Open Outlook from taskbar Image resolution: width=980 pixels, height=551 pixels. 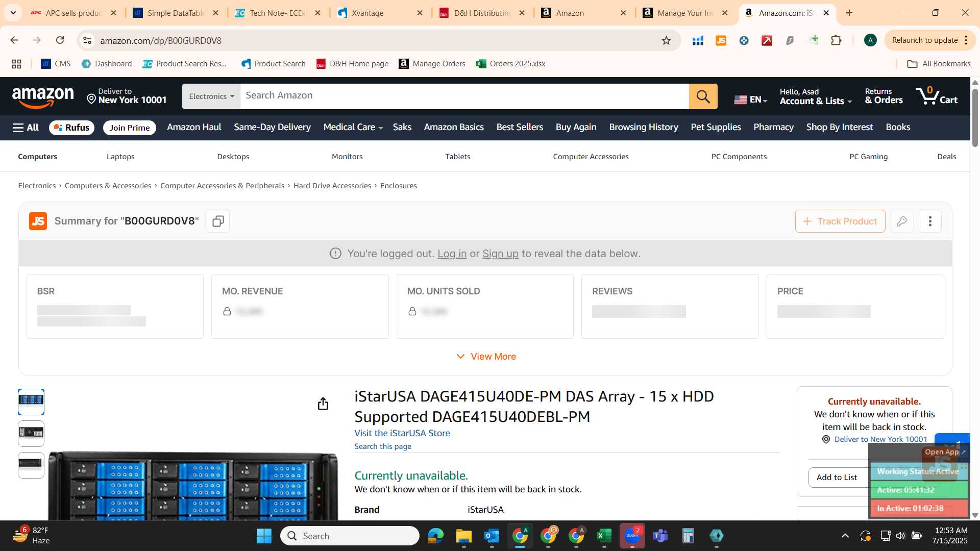tap(492, 536)
